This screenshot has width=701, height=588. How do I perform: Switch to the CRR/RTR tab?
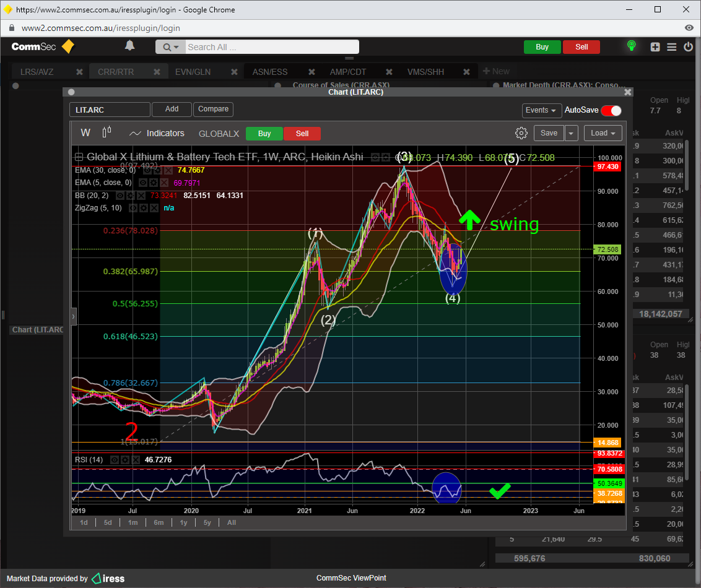click(x=116, y=72)
